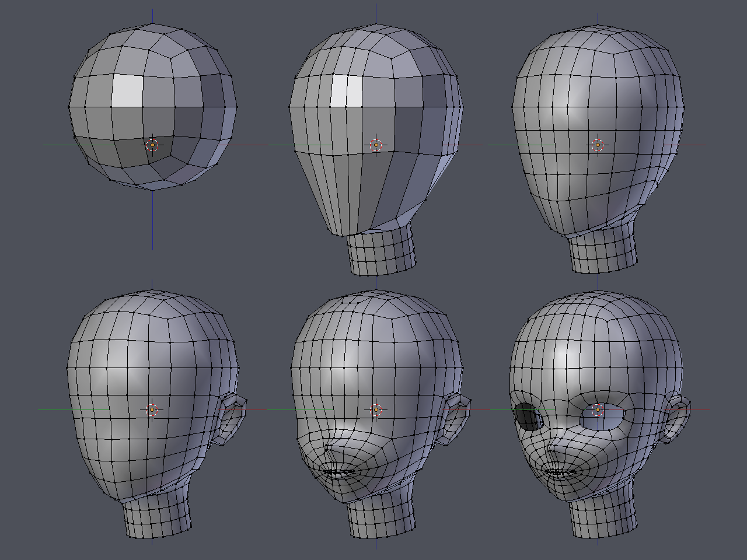Click the 3D cursor on the head with eye sockets

(x=598, y=409)
